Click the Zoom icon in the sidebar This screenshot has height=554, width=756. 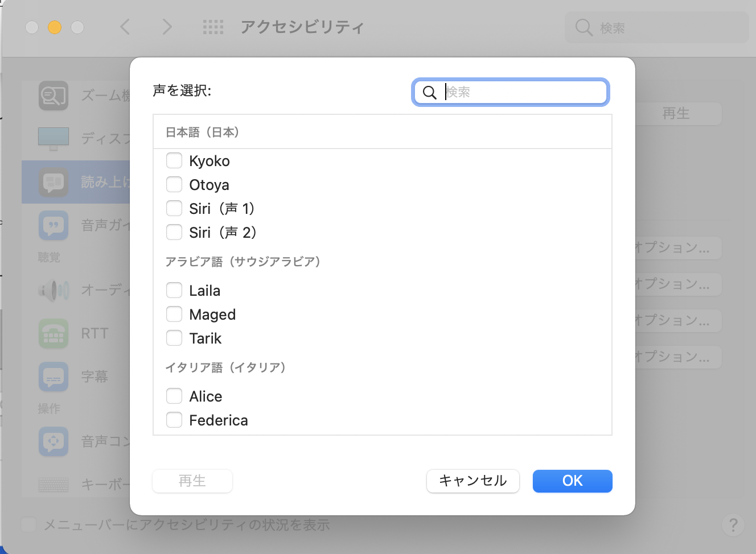[x=54, y=96]
